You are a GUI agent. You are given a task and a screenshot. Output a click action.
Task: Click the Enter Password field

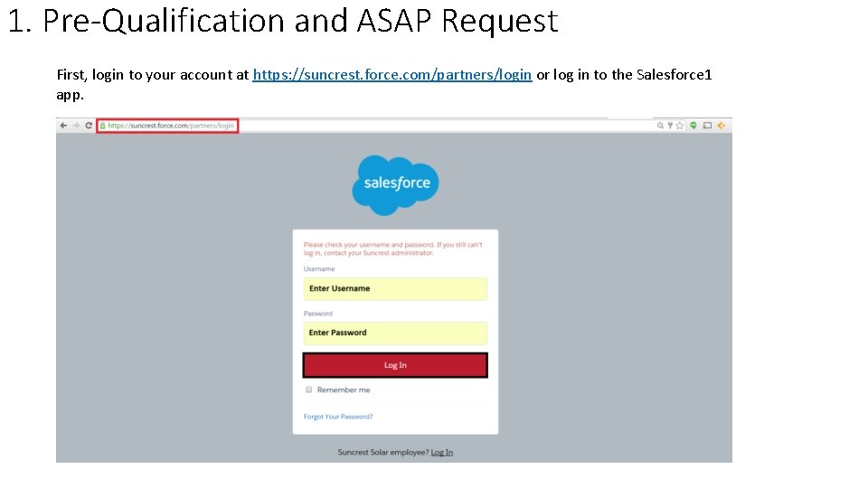(395, 333)
